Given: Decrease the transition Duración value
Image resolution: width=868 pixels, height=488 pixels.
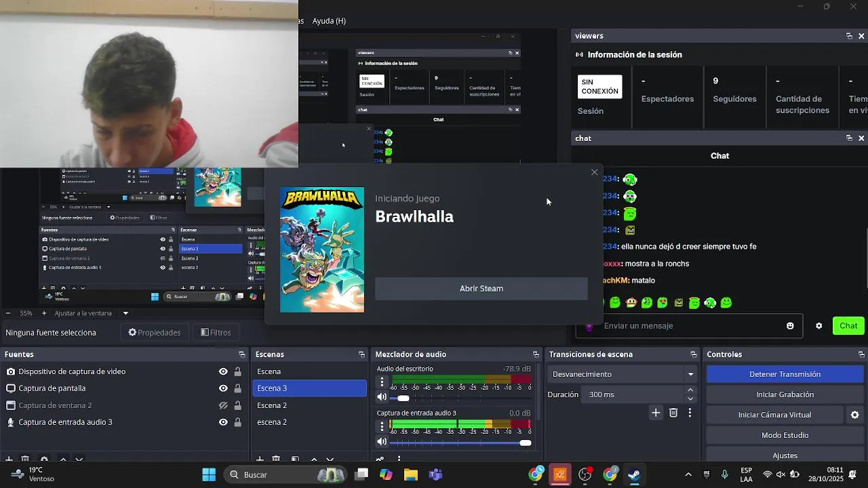Looking at the screenshot, I should (x=690, y=399).
